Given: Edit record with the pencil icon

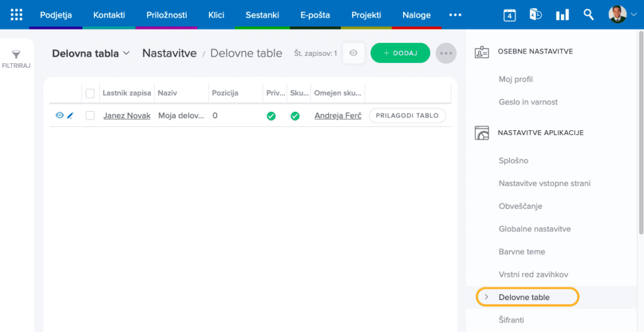Looking at the screenshot, I should pos(70,116).
